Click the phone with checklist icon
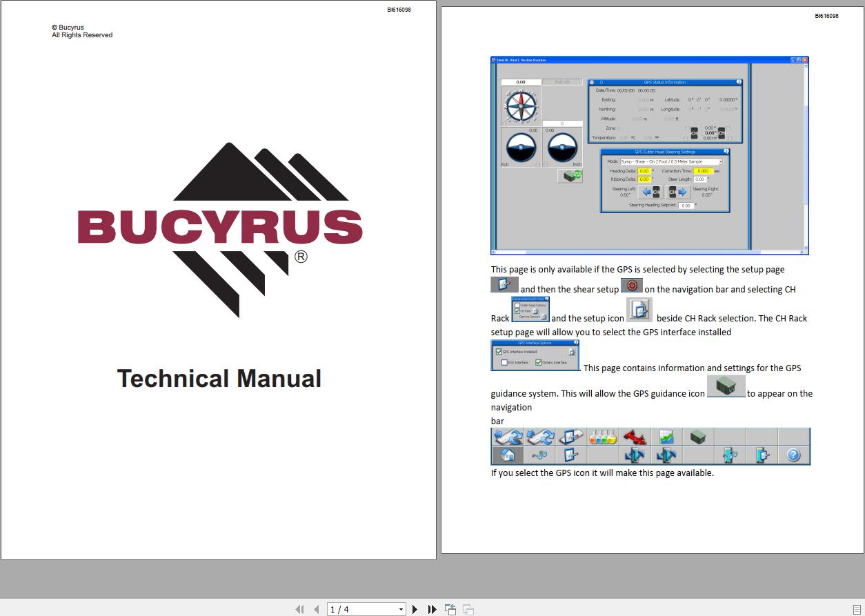This screenshot has height=616, width=865. (x=762, y=455)
